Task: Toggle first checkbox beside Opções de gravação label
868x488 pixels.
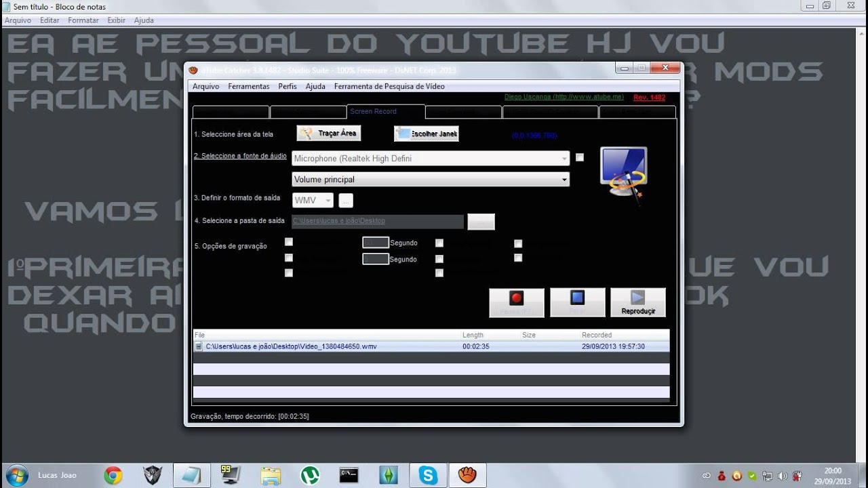Action: [289, 242]
